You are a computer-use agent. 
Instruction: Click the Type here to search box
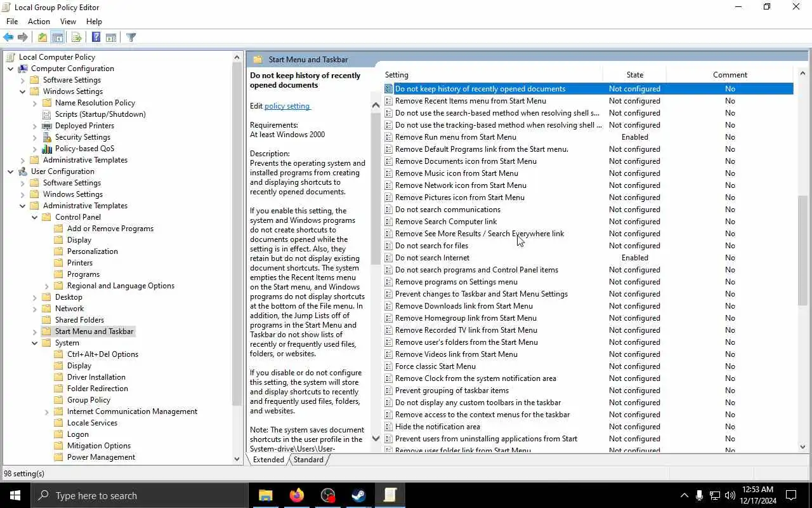click(139, 495)
